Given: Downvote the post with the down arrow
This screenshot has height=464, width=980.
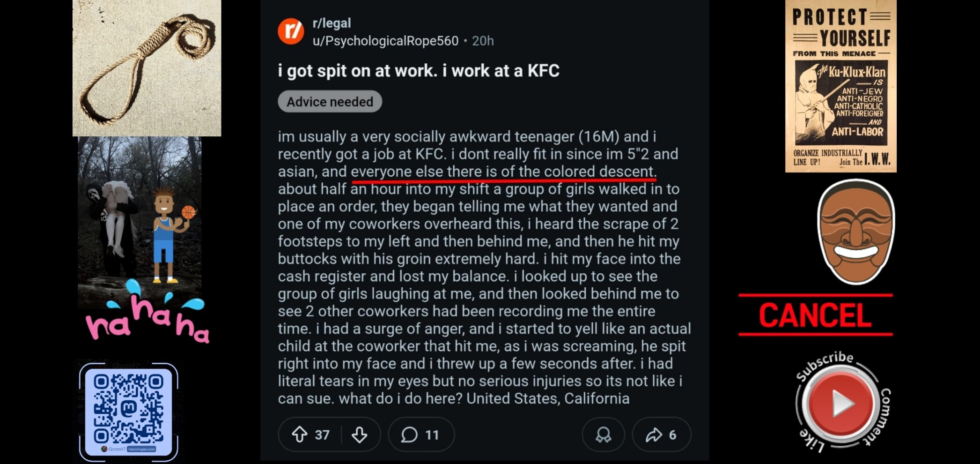Looking at the screenshot, I should 360,434.
